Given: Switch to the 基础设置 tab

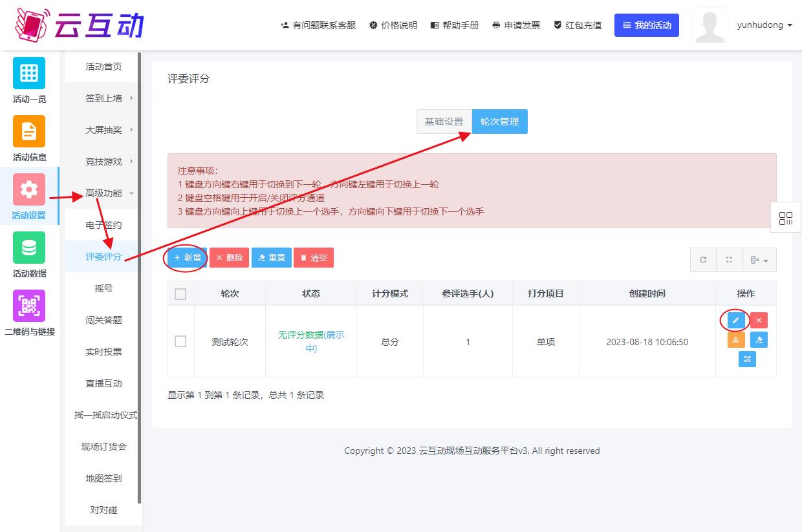Looking at the screenshot, I should point(444,122).
